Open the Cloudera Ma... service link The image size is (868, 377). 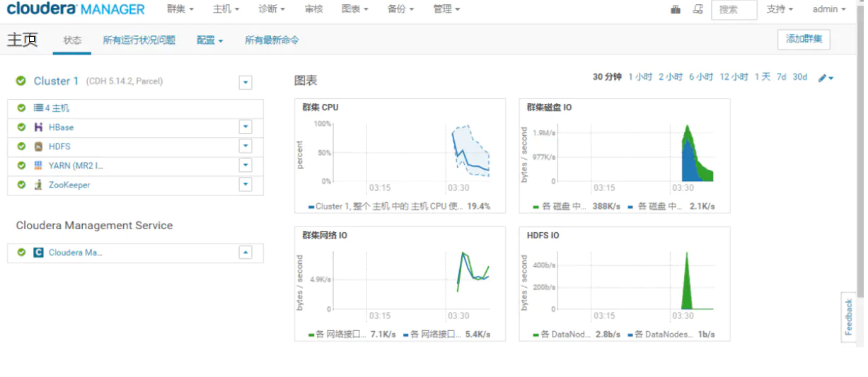pos(75,253)
